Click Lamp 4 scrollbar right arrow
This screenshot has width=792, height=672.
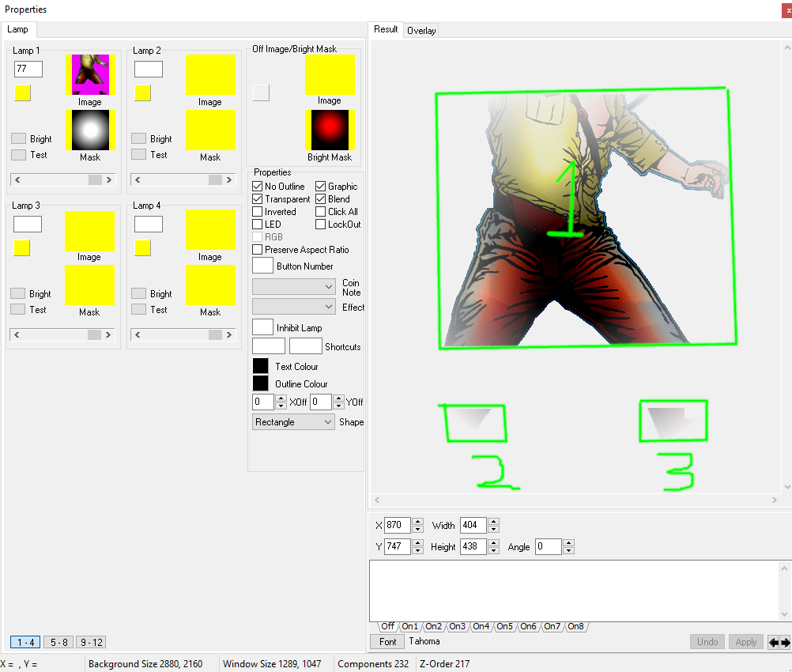[228, 335]
